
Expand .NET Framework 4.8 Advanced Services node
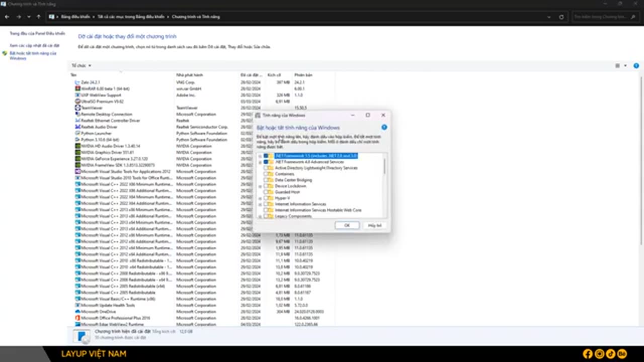(x=260, y=162)
